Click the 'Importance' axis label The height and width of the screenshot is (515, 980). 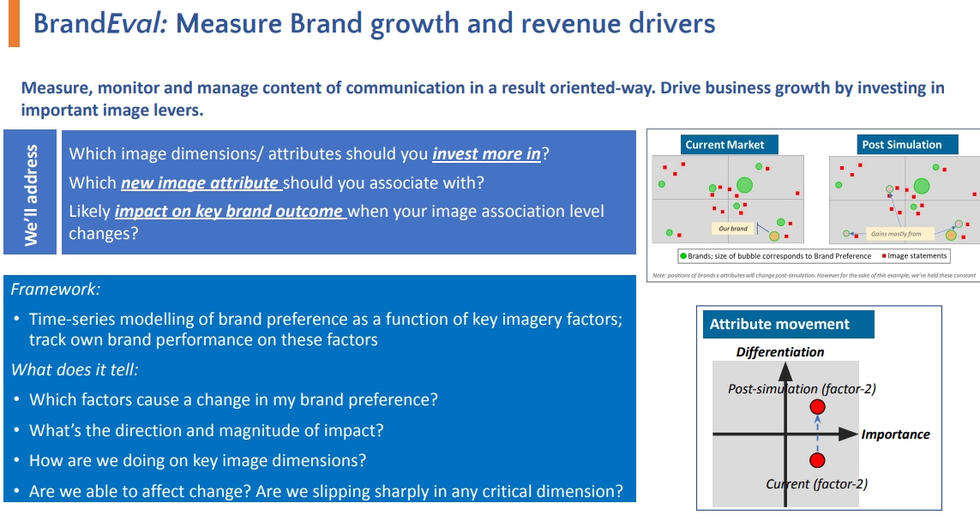[895, 434]
